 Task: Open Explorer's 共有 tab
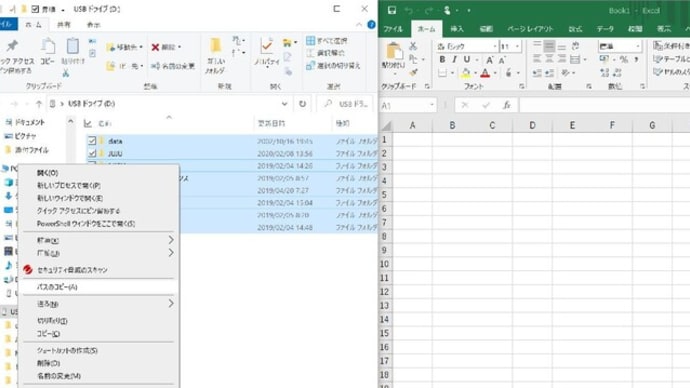(x=64, y=25)
